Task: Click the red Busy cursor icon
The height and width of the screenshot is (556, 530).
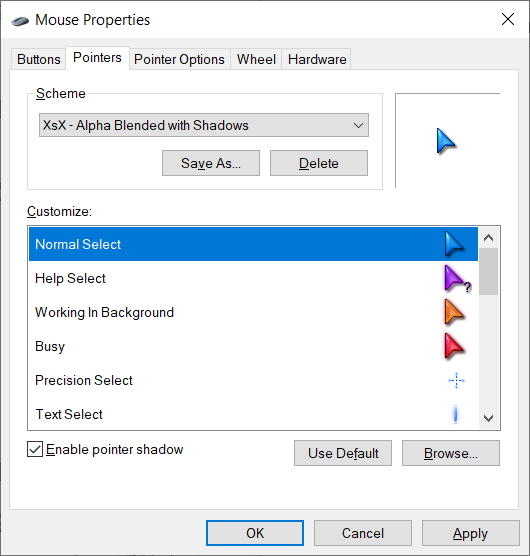Action: pyautogui.click(x=454, y=346)
